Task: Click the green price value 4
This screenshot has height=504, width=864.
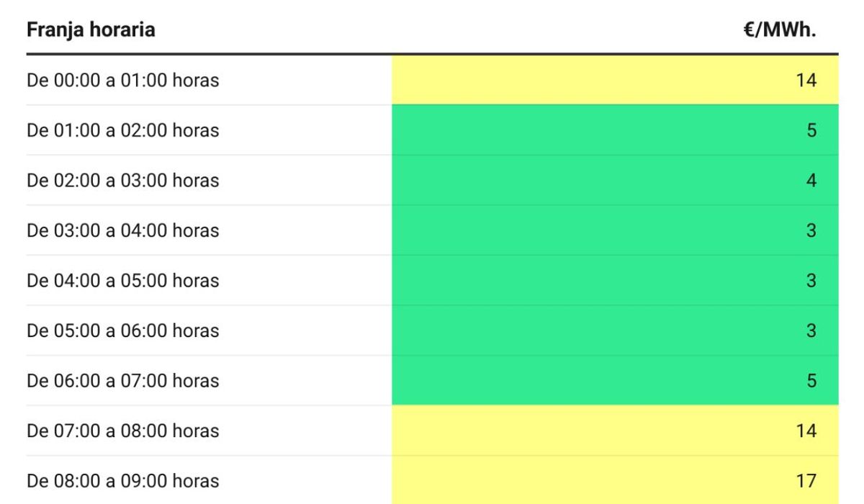Action: pos(811,180)
